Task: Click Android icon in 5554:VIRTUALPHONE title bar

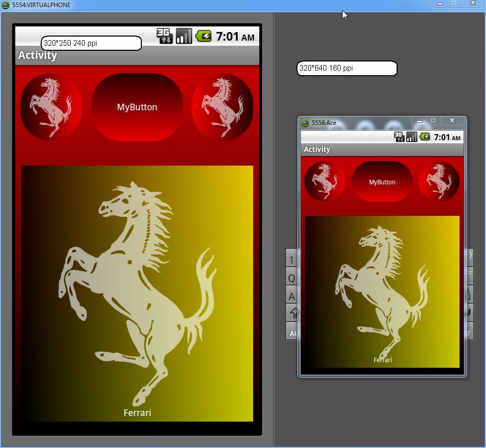Action: pyautogui.click(x=6, y=5)
